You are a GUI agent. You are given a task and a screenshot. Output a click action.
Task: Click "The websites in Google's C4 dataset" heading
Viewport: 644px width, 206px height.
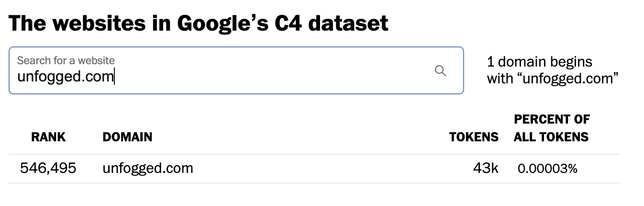199,23
